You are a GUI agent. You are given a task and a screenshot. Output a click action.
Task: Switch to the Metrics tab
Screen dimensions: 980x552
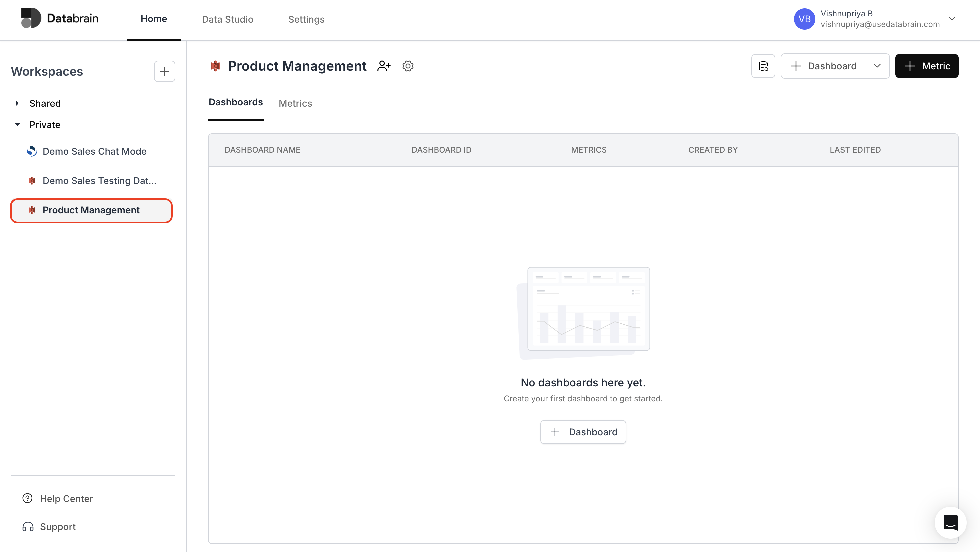click(x=295, y=103)
